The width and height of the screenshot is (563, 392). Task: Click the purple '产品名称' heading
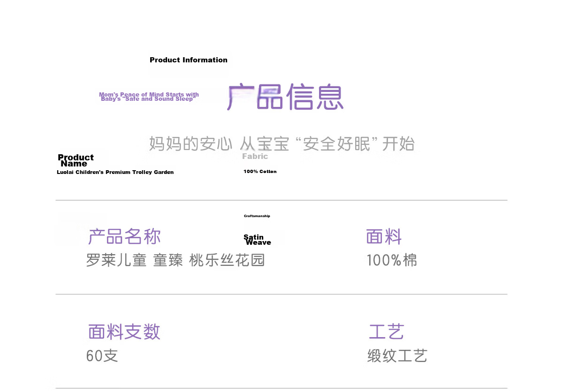click(x=124, y=237)
